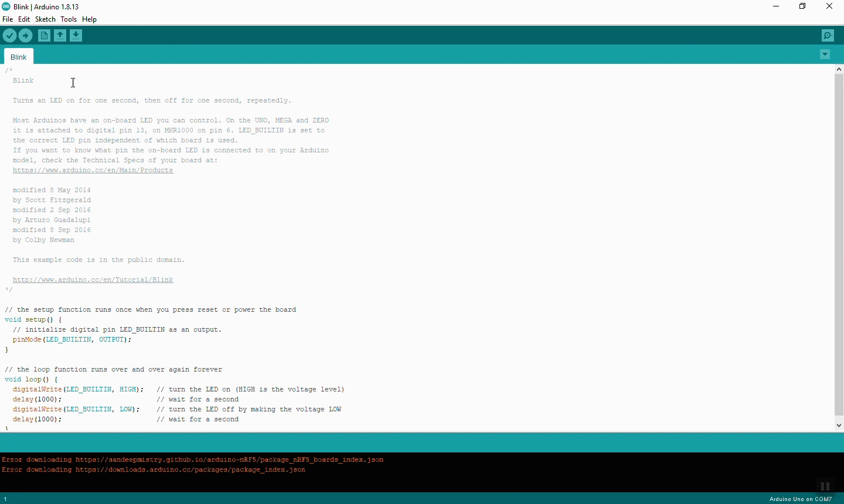The height and width of the screenshot is (504, 844).
Task: Follow the arduino.cc Main/Products link
Action: 93,171
